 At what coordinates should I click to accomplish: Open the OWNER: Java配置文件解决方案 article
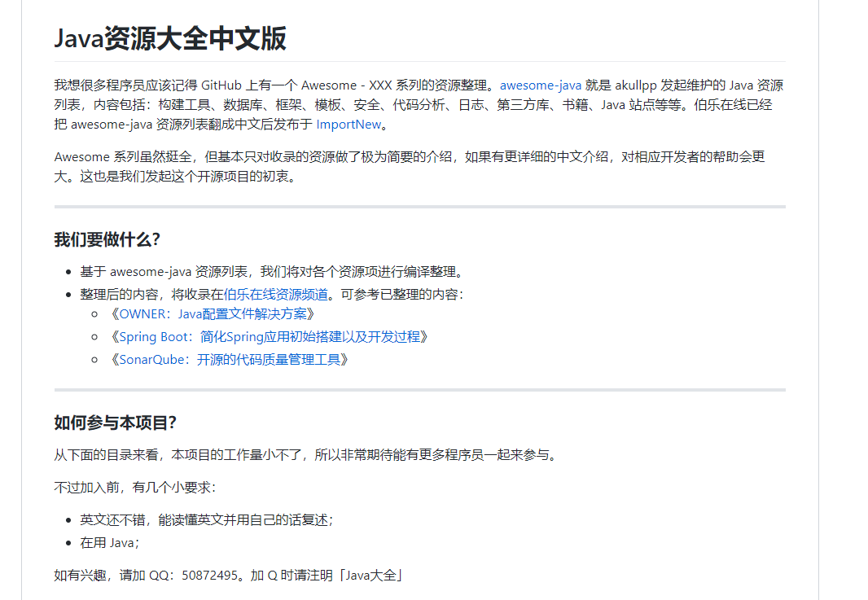tap(213, 314)
